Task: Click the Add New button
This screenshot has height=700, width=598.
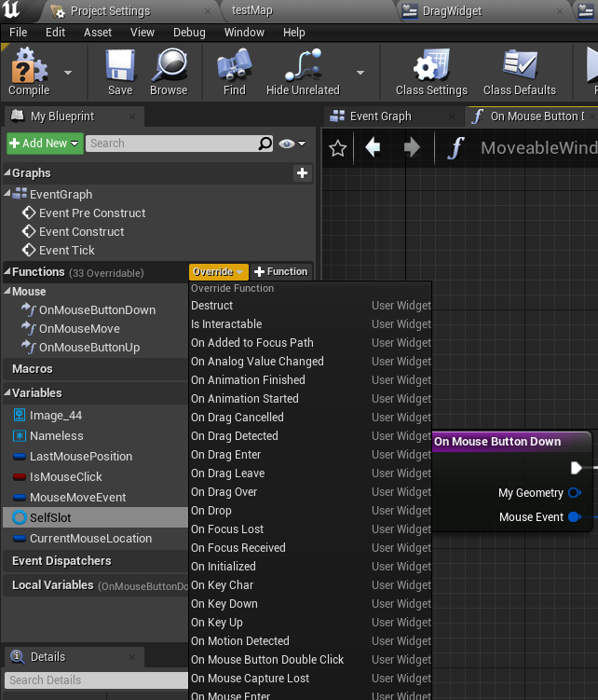Action: (x=45, y=144)
